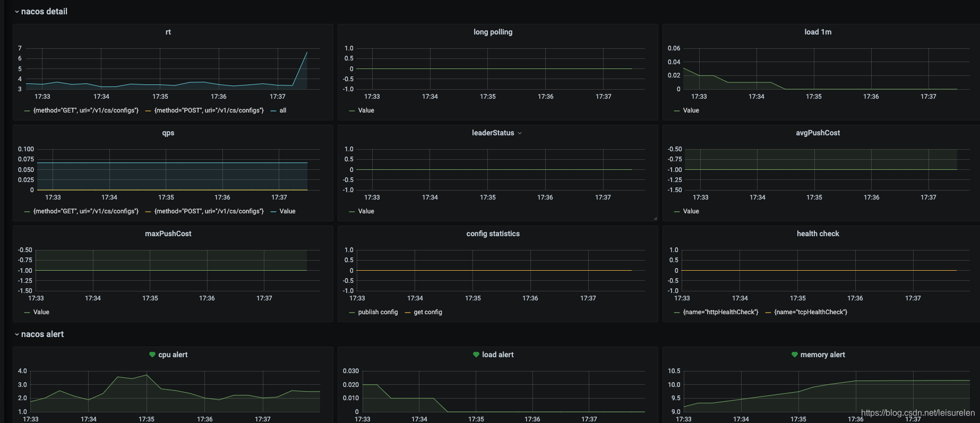980x423 pixels.
Task: Open the qps panel title menu
Action: [168, 133]
